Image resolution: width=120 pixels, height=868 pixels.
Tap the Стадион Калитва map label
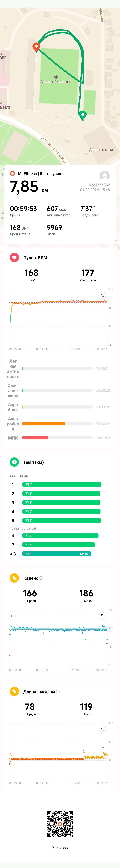point(56,81)
